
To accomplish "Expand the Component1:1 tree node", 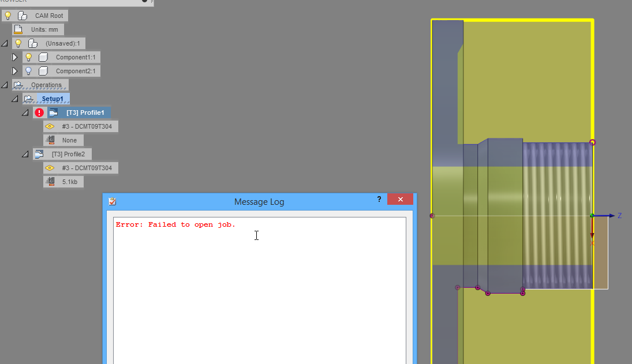I will coord(14,57).
